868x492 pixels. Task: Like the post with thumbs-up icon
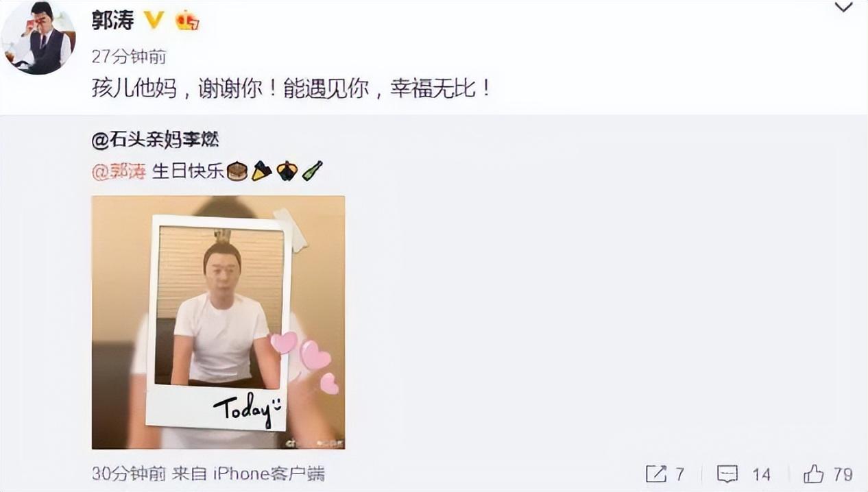point(813,473)
